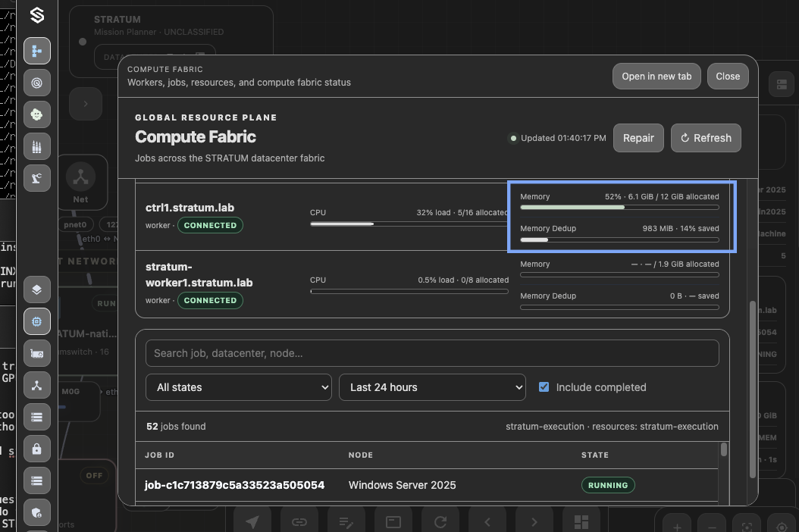799x532 pixels.
Task: Click the JOB ID column header
Action: 159,455
